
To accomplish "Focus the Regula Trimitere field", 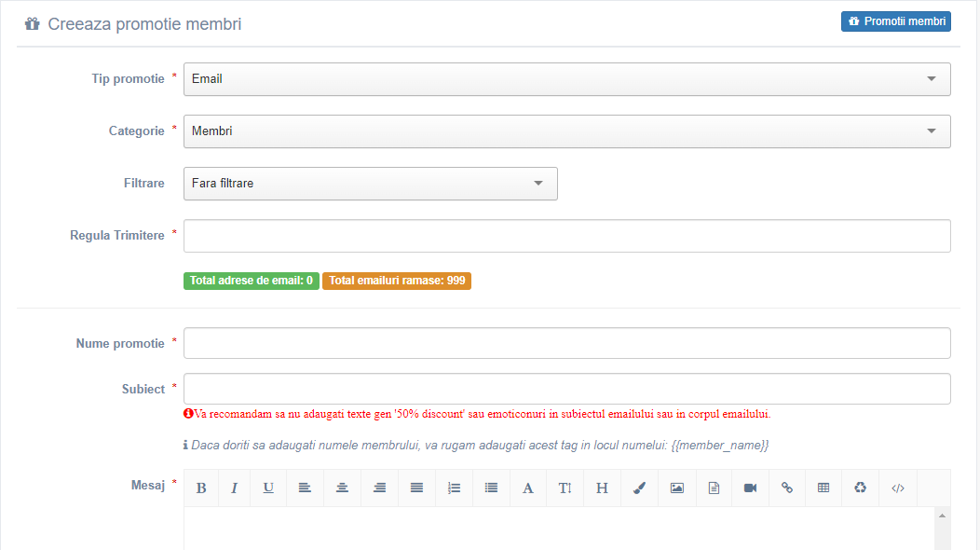I will (x=567, y=236).
